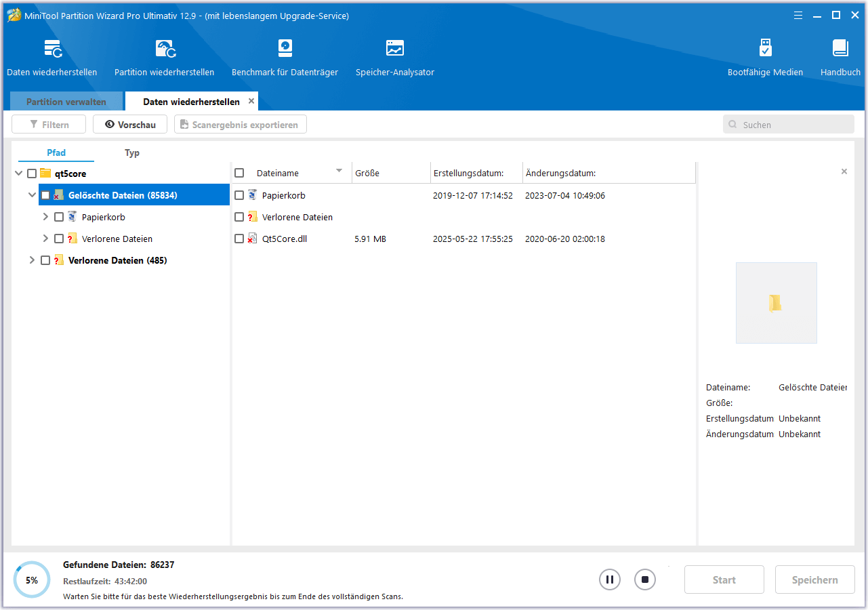This screenshot has width=868, height=610.
Task: Expand the Verlorene Dateien (485) node
Action: 32,260
